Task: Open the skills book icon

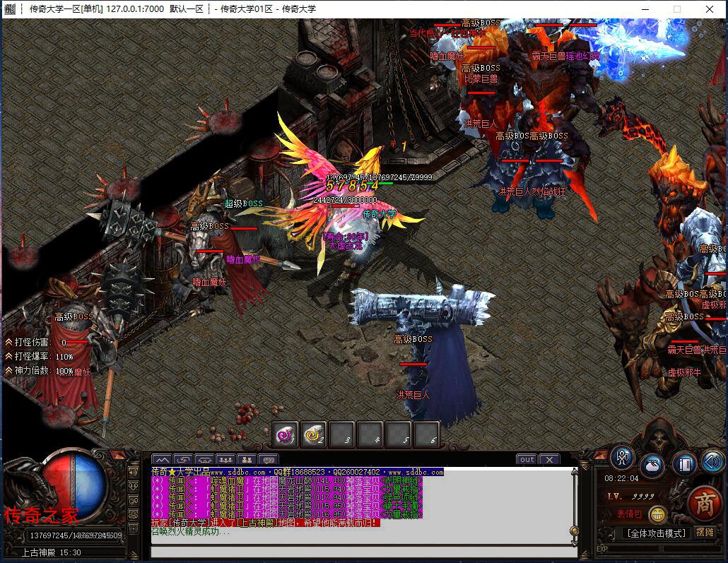Action: 684,464
